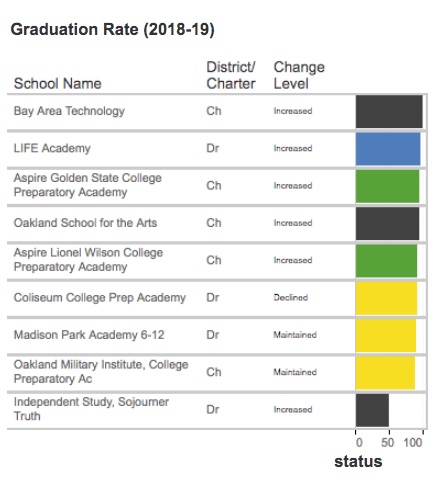Click Maintained label for Madison Park Academy
The width and height of the screenshot is (435, 480).
295,335
